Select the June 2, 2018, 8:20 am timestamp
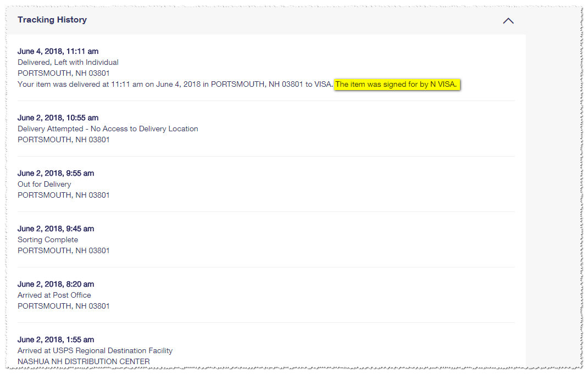Image resolution: width=588 pixels, height=374 pixels. 56,284
